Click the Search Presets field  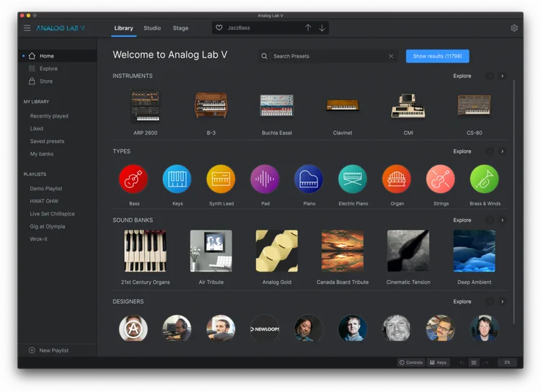(328, 56)
